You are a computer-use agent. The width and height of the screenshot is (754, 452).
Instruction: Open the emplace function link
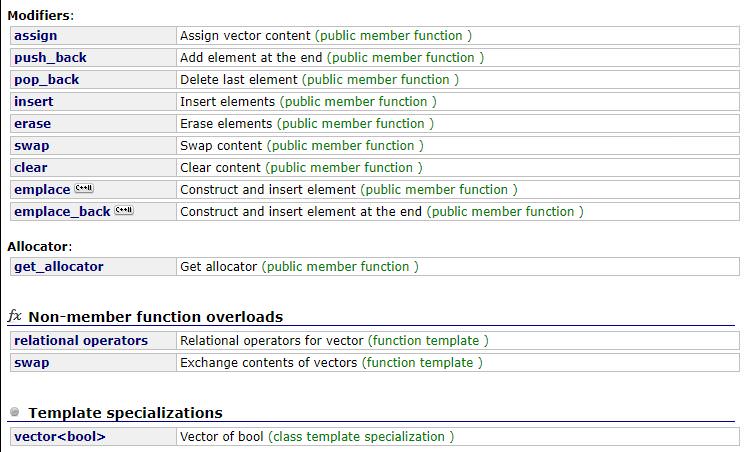pyautogui.click(x=42, y=189)
